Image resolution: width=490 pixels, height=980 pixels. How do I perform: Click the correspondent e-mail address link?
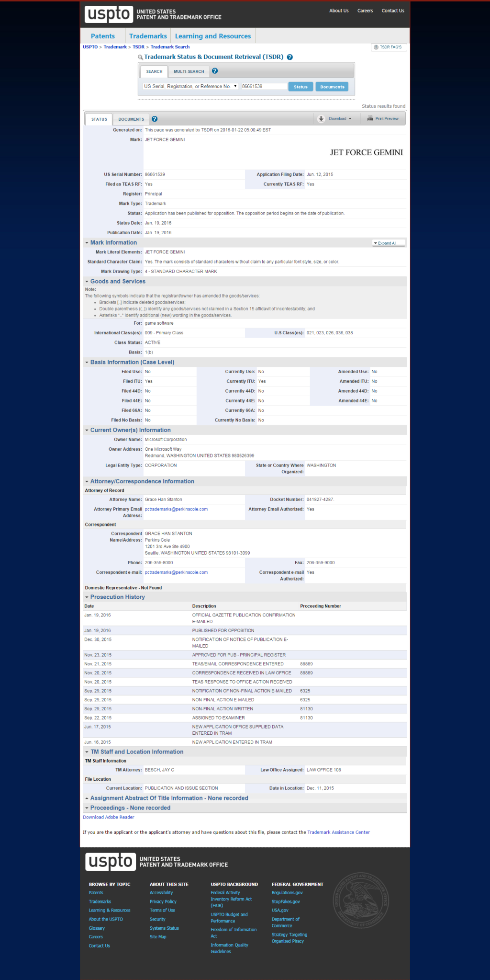click(176, 572)
